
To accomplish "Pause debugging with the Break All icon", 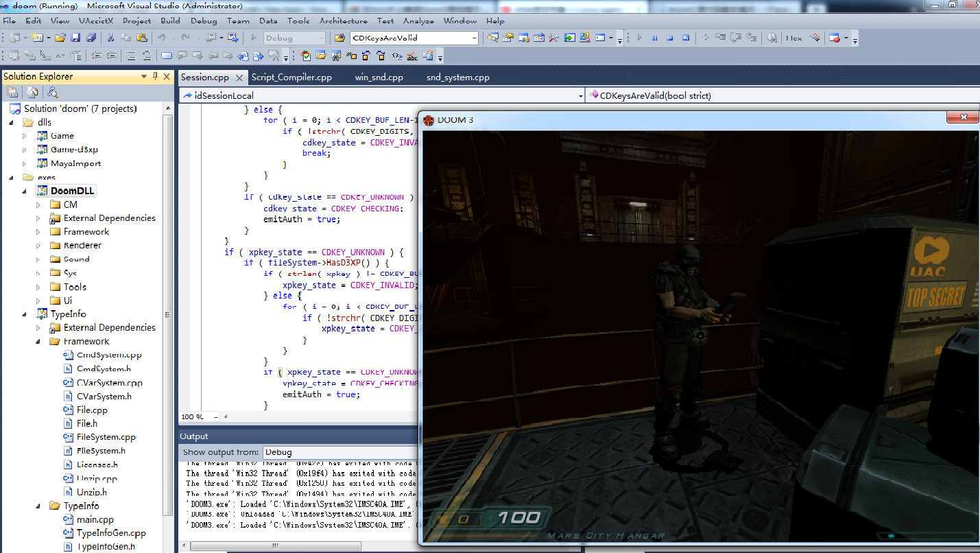I will 654,38.
